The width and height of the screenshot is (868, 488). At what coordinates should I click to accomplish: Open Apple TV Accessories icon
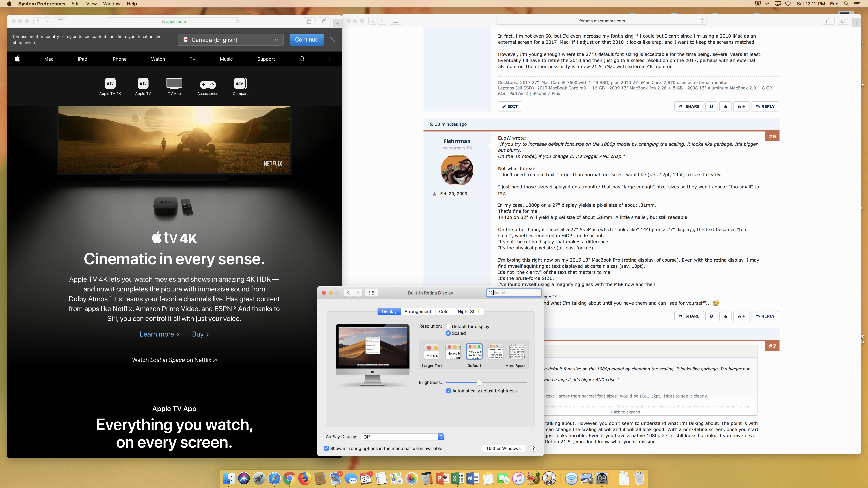coord(208,88)
